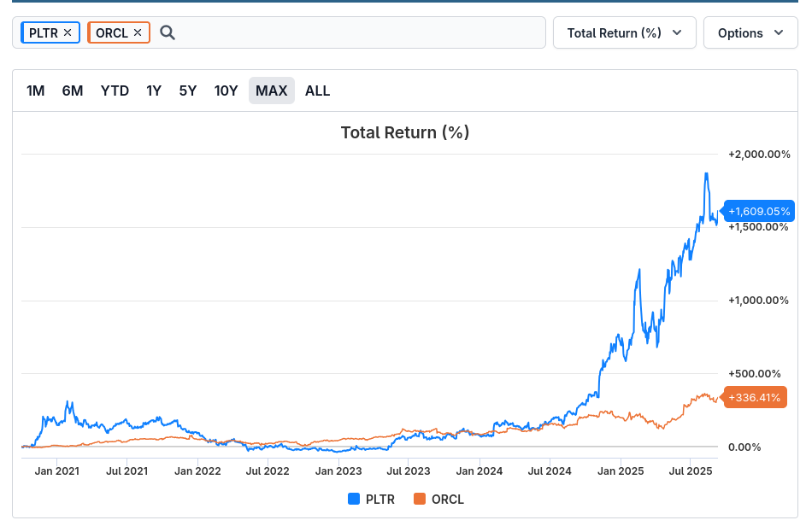The height and width of the screenshot is (532, 806).
Task: Click the +2,000.00% axis label
Action: tap(759, 155)
